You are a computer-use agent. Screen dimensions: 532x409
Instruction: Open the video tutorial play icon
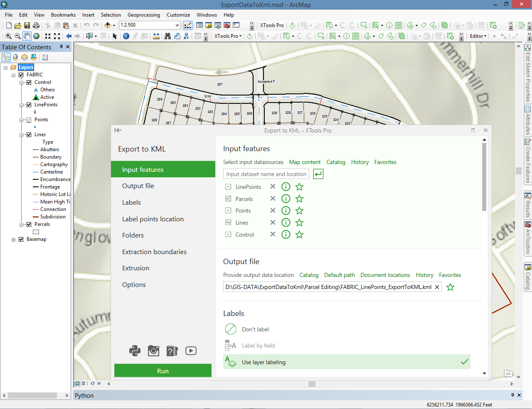191,351
